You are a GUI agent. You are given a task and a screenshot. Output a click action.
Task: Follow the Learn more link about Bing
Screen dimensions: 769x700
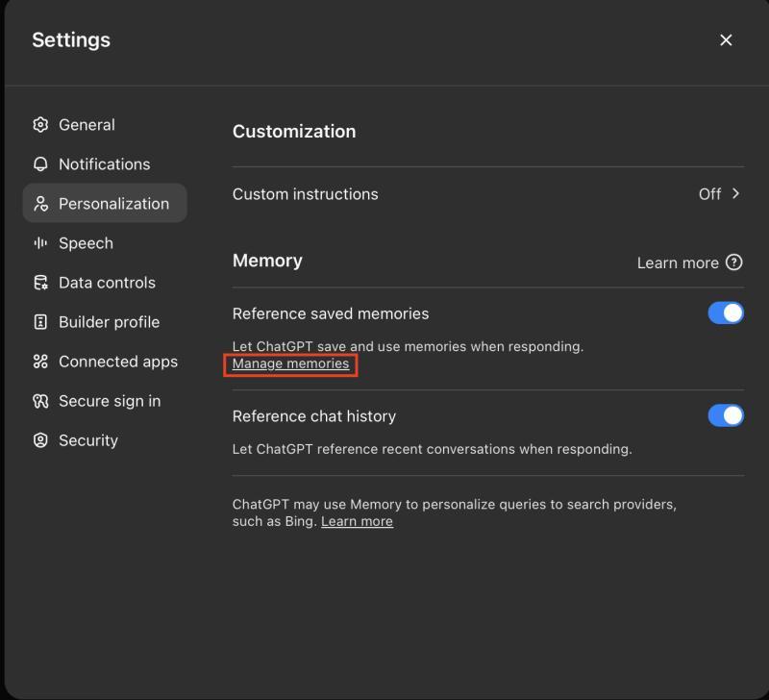tap(357, 521)
